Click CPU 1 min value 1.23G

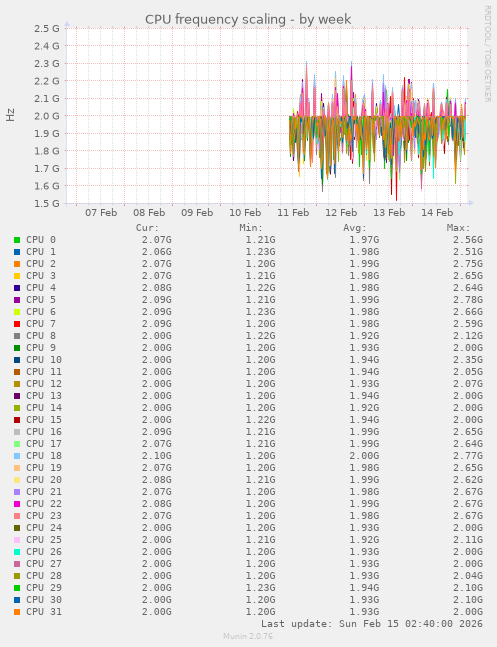click(x=260, y=252)
